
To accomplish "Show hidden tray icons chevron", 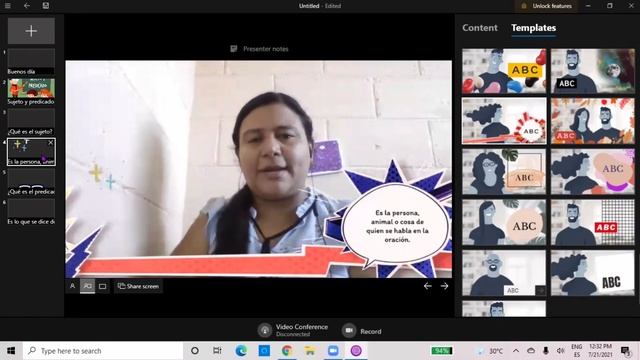I will [x=516, y=351].
